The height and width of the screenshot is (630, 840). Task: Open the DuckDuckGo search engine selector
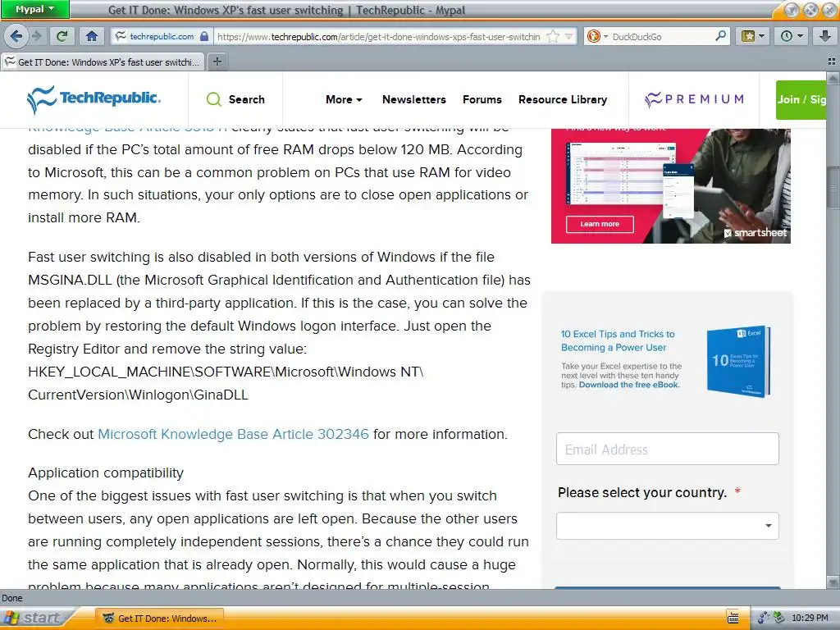point(597,36)
